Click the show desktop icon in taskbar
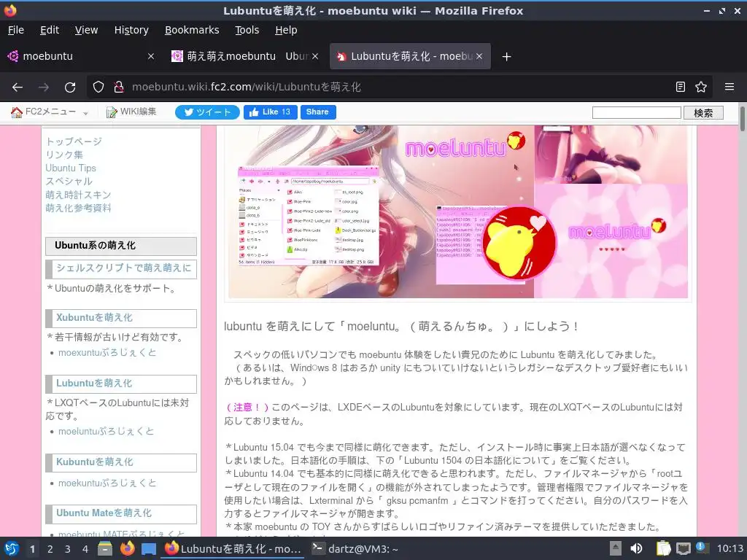Viewport: 747px width, 560px height. (x=149, y=549)
